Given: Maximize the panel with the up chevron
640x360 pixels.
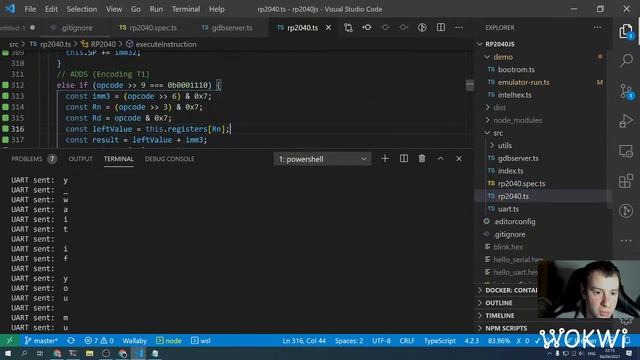Looking at the screenshot, I should 440,158.
